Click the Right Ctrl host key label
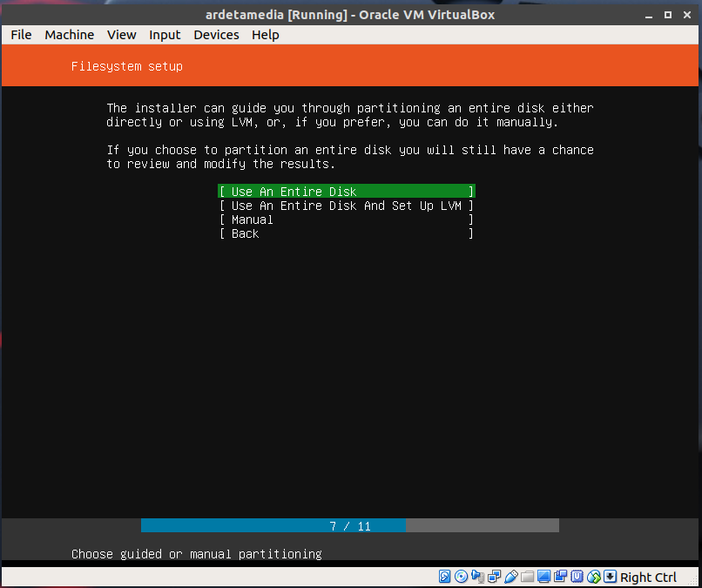Image resolution: width=702 pixels, height=588 pixels. point(648,577)
